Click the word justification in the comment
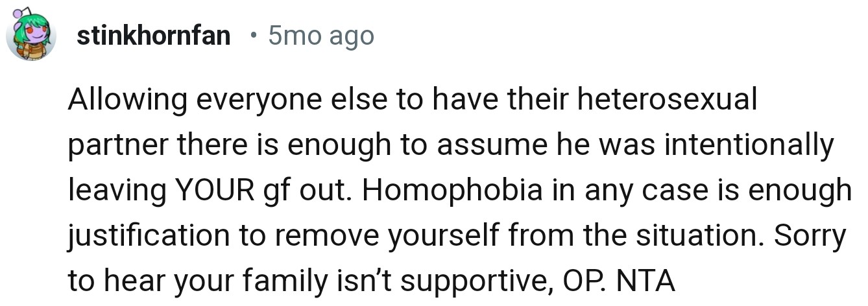 pos(148,237)
